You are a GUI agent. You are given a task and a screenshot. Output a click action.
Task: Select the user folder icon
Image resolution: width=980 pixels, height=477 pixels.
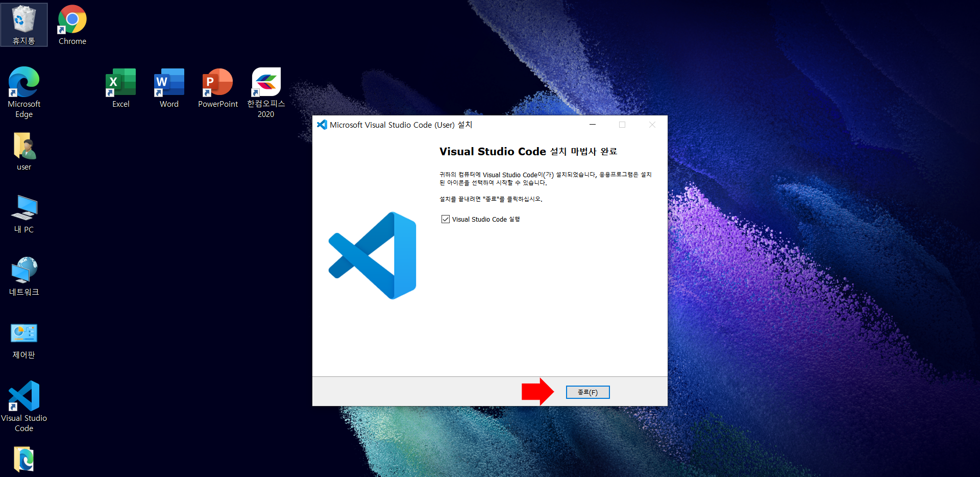(24, 152)
